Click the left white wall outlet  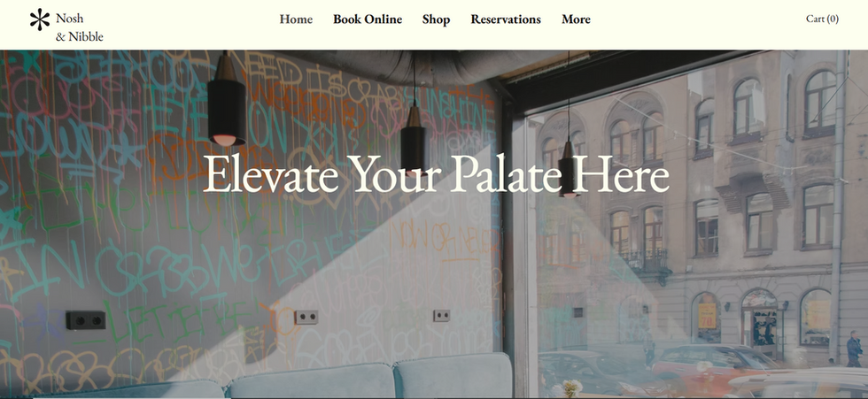point(306,317)
